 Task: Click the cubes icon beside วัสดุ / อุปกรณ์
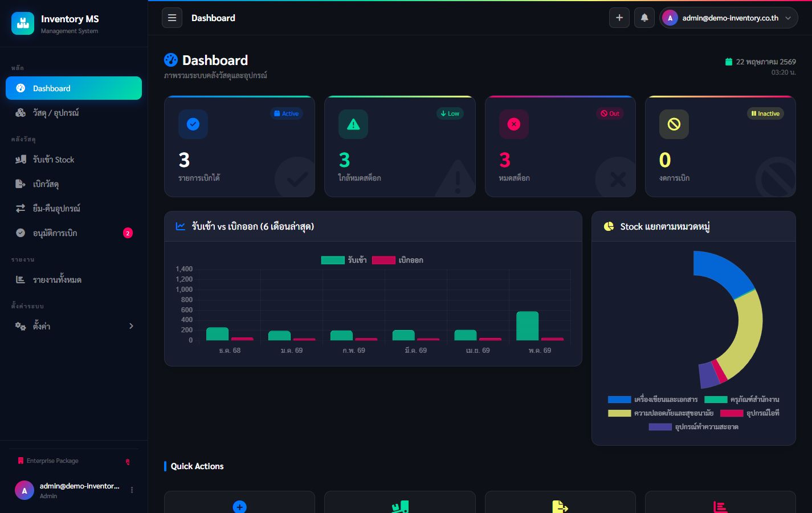pyautogui.click(x=21, y=113)
